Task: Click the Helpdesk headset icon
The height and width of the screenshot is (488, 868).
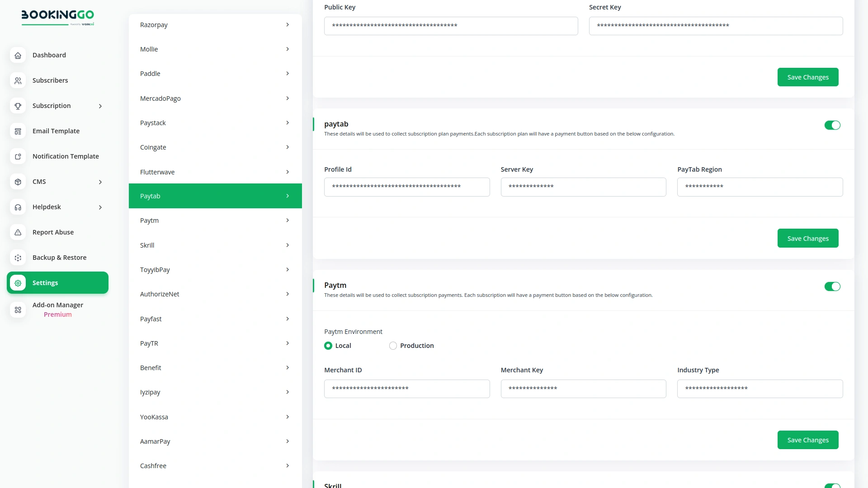Action: pyautogui.click(x=18, y=207)
